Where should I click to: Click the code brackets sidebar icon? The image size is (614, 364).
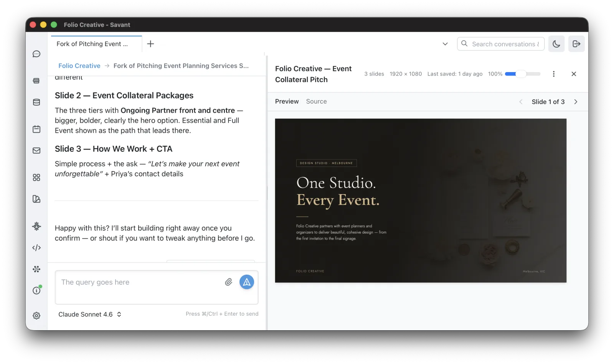click(x=36, y=248)
